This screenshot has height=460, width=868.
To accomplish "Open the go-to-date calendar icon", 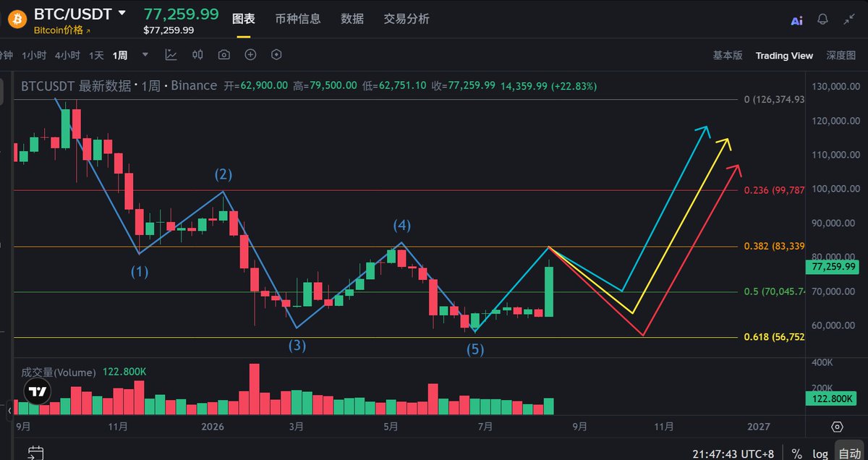I will [35, 453].
